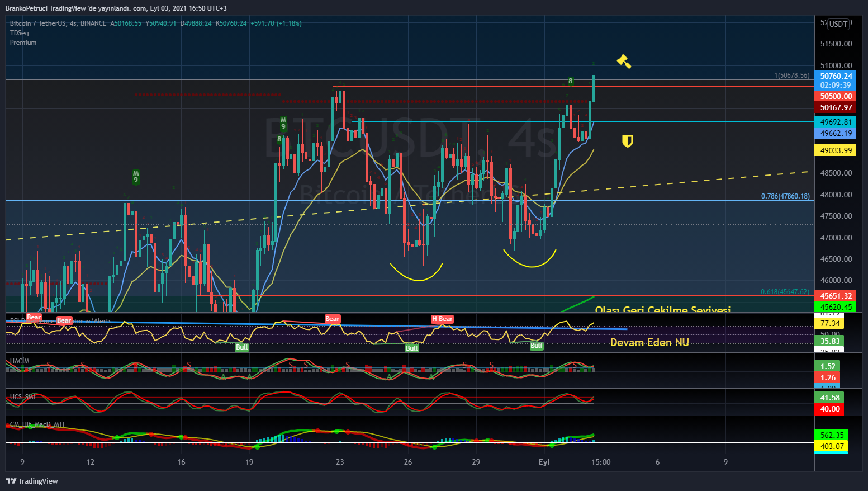
Task: Click the 29 date on time axis
Action: tap(476, 462)
